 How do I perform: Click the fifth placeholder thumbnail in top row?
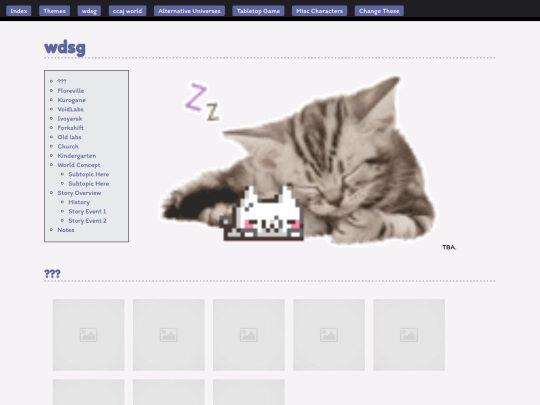coord(409,335)
